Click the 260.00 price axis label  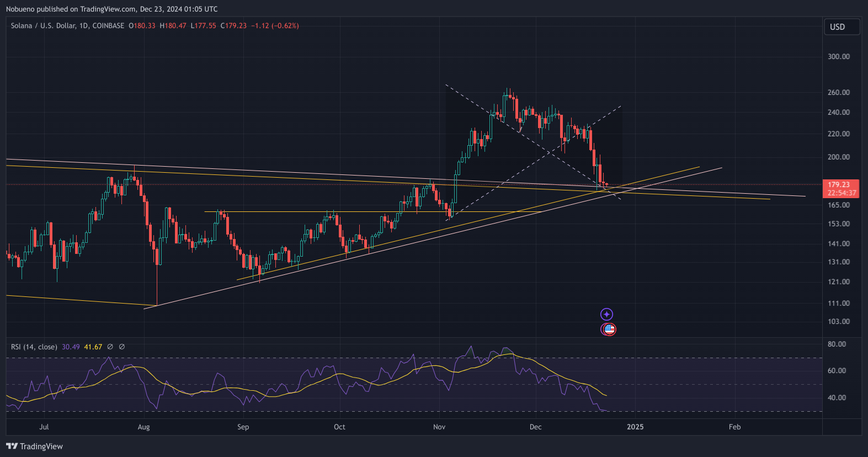point(839,92)
